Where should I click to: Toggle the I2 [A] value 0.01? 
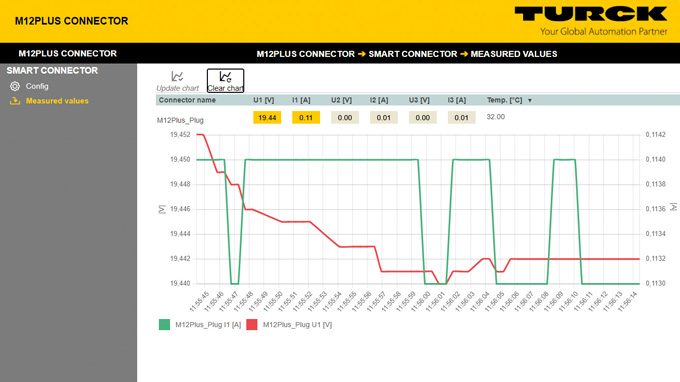383,118
